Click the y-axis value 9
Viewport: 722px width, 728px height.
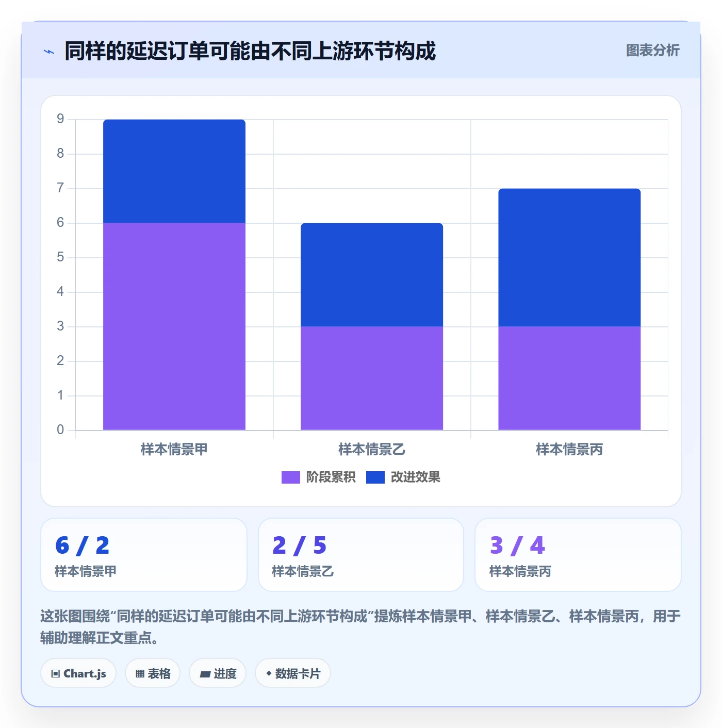pyautogui.click(x=60, y=119)
